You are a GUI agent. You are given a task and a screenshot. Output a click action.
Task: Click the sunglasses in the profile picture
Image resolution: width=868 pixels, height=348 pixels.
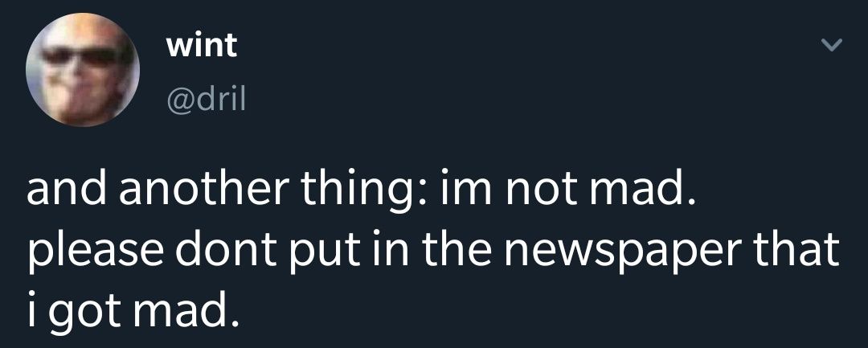(x=79, y=56)
